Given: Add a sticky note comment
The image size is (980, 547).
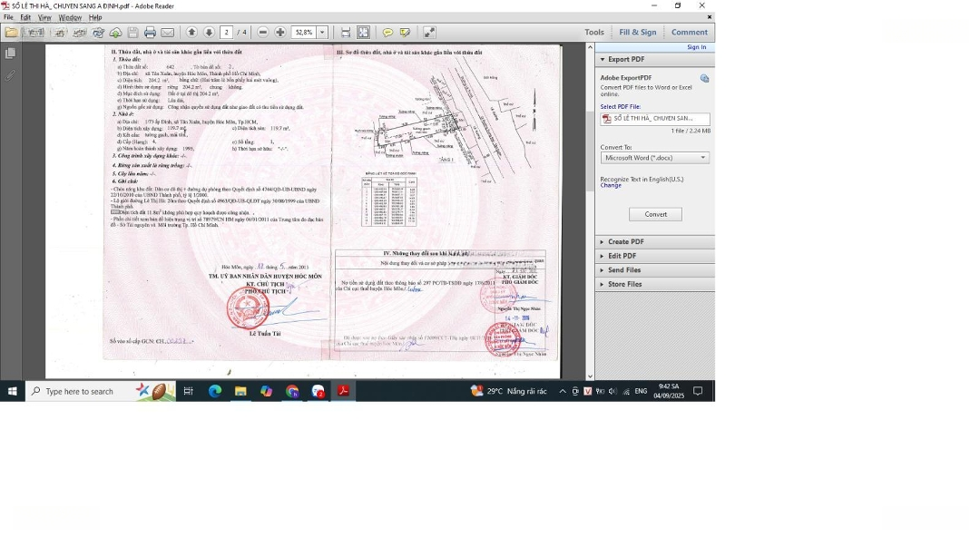Looking at the screenshot, I should (x=387, y=33).
